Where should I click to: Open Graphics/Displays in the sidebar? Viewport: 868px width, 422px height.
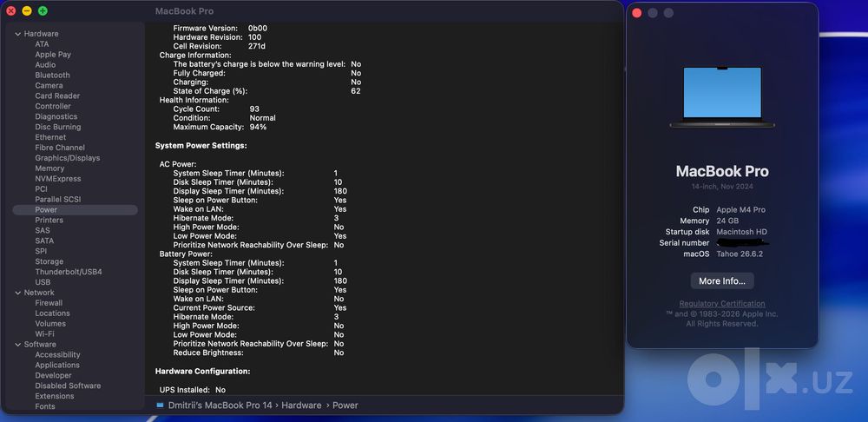68,158
